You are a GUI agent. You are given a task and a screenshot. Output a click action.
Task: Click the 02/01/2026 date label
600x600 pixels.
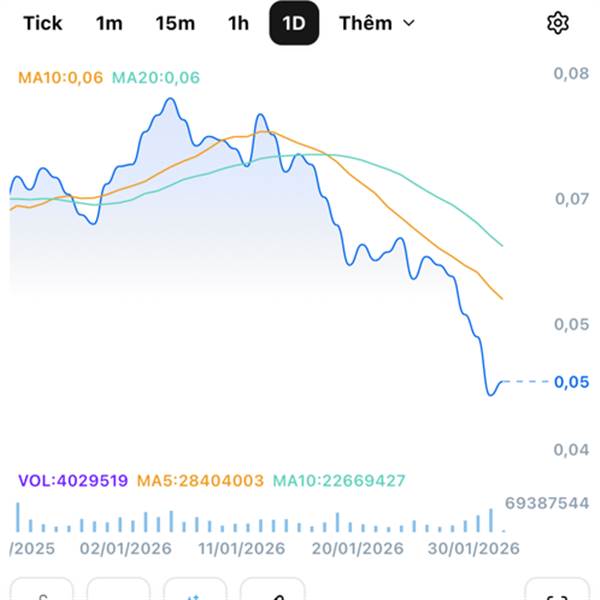click(126, 549)
